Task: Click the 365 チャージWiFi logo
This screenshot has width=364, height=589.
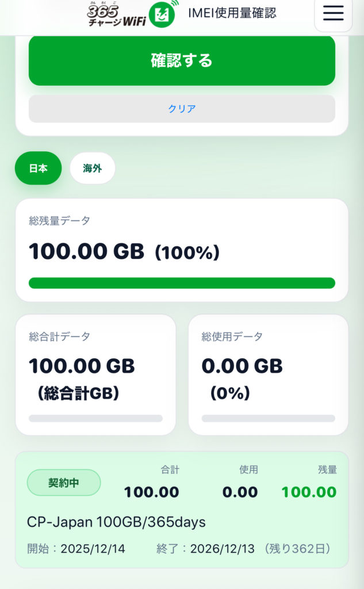Action: pos(116,15)
